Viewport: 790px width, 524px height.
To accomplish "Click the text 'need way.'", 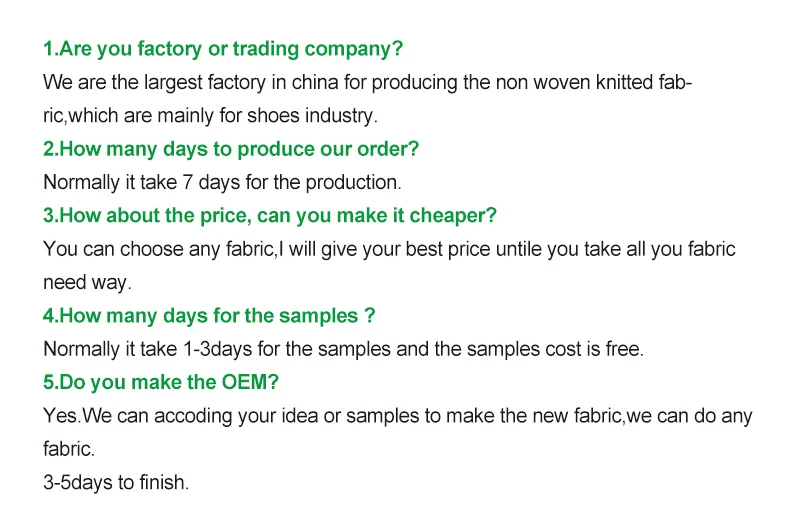I will tap(87, 282).
